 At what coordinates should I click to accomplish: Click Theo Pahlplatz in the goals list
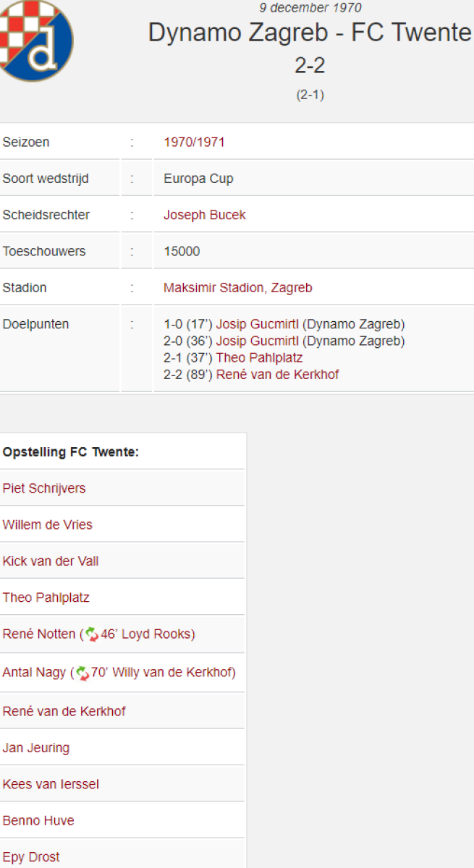[x=259, y=358]
